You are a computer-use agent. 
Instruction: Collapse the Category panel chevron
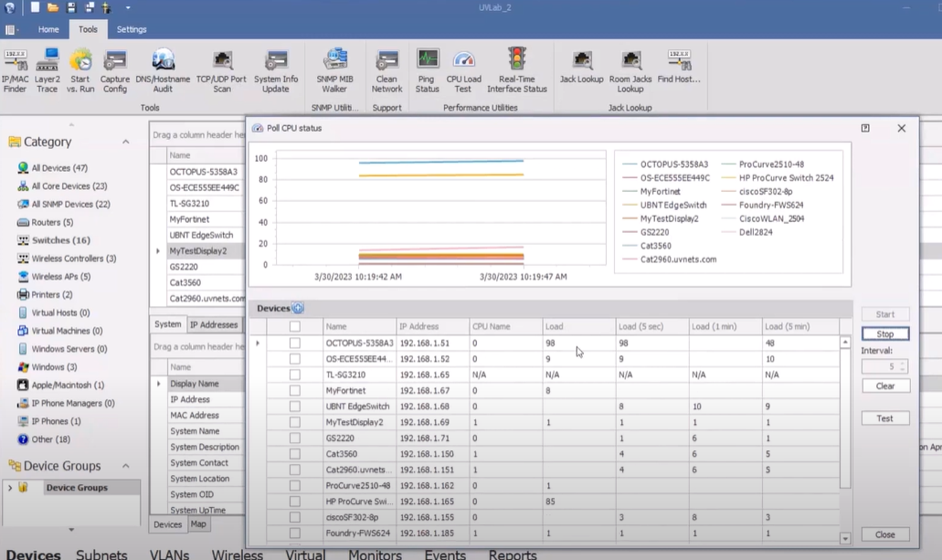[125, 142]
